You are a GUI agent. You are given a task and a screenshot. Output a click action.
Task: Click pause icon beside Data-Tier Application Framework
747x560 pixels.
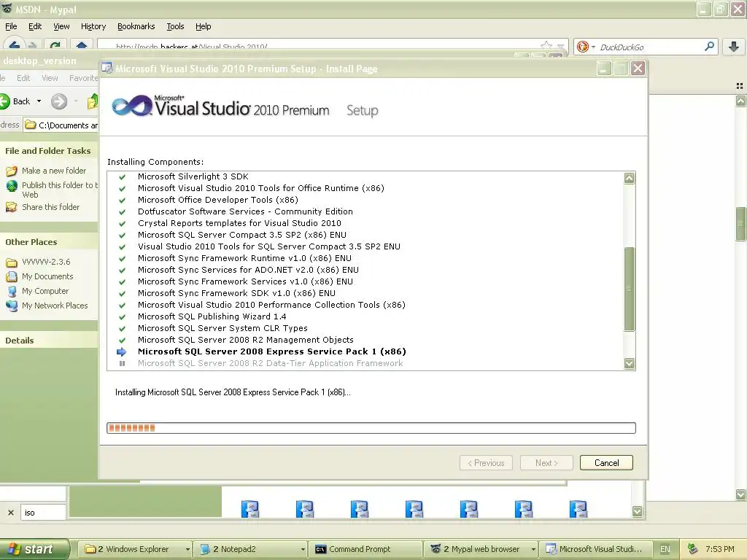pyautogui.click(x=122, y=363)
